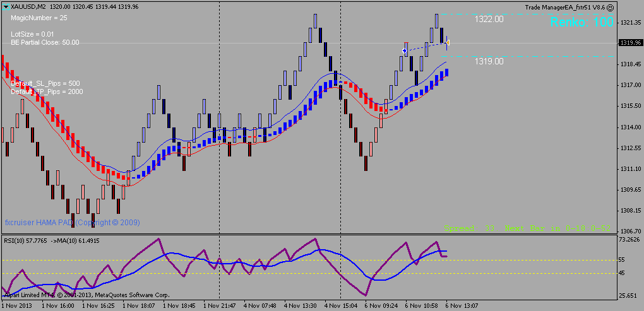644x311 pixels.
Task: Select the LotSize = 0.01 label
Action: click(32, 35)
